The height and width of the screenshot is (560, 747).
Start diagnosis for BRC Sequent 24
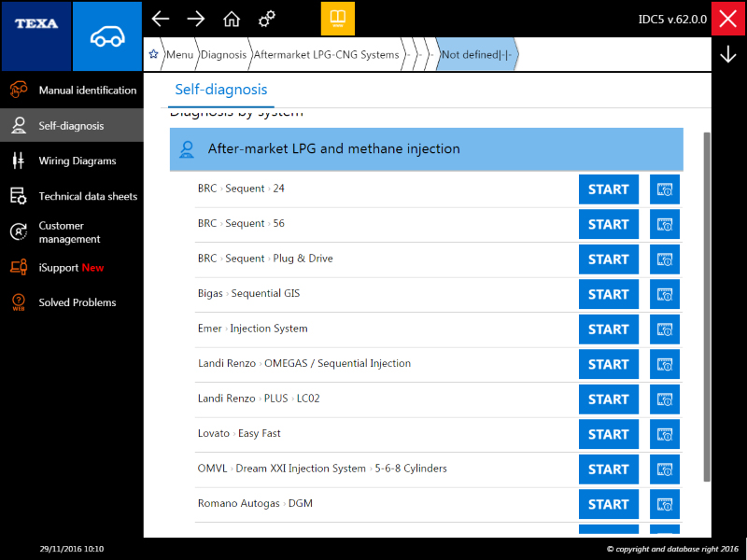[x=609, y=189]
